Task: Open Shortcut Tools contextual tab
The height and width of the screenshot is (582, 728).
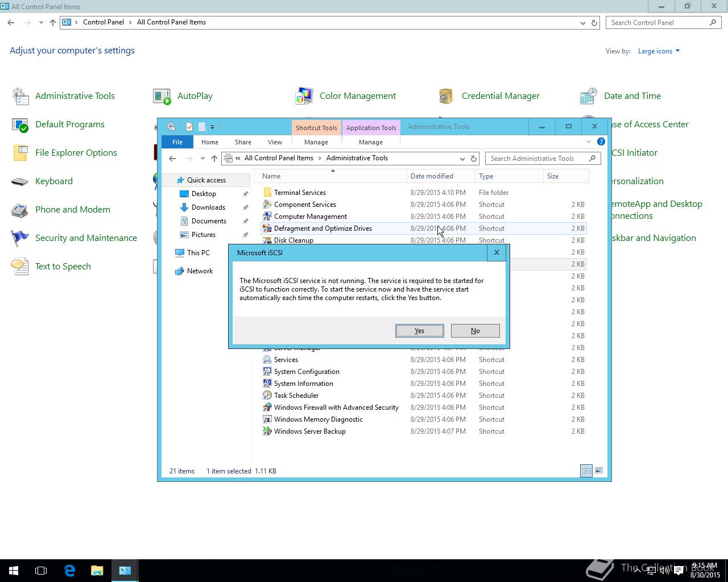Action: pos(316,128)
